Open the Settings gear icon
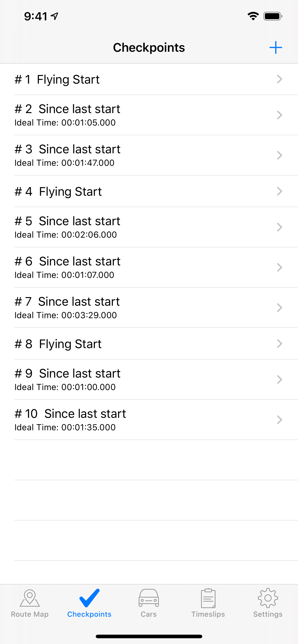The height and width of the screenshot is (644, 298). click(268, 598)
